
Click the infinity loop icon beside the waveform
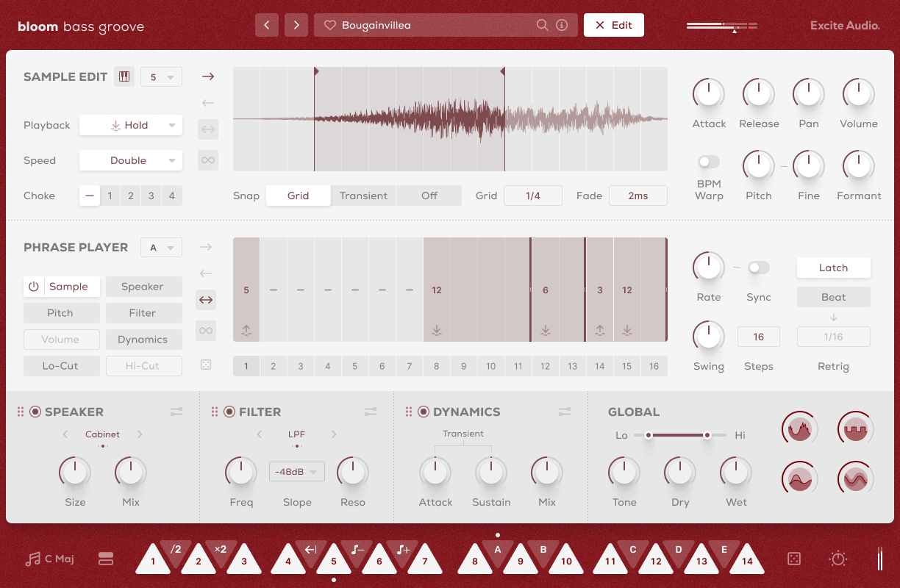[207, 159]
